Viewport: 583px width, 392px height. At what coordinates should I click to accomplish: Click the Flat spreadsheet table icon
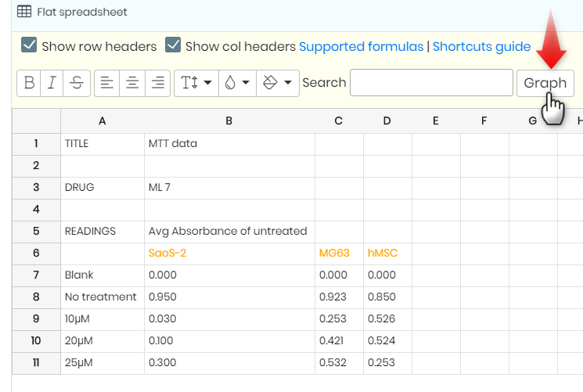pos(24,12)
